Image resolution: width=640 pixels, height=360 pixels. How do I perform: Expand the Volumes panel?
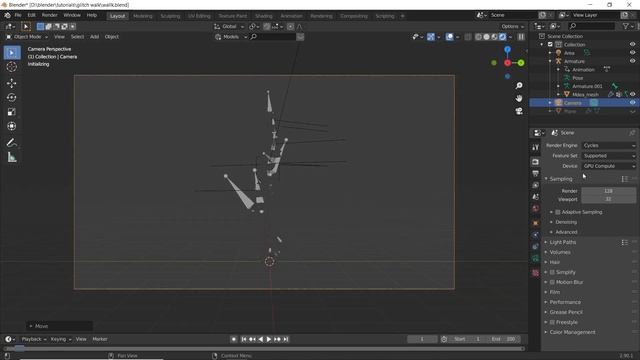click(x=560, y=252)
